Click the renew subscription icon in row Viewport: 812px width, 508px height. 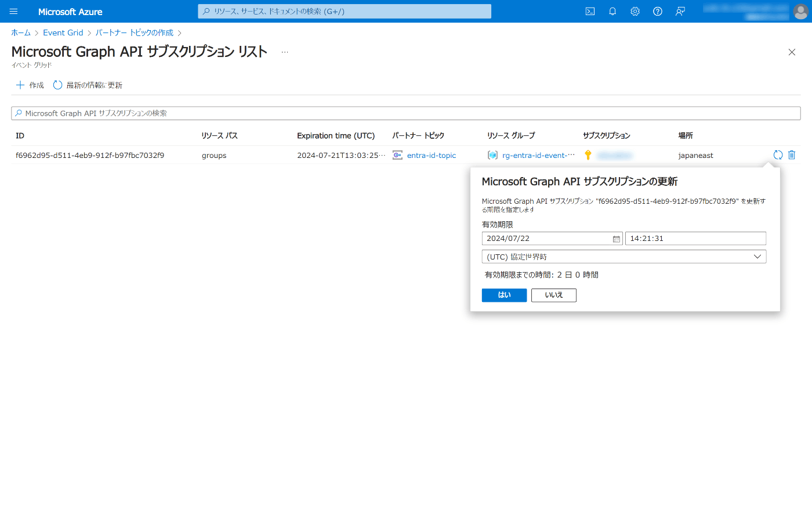click(778, 155)
